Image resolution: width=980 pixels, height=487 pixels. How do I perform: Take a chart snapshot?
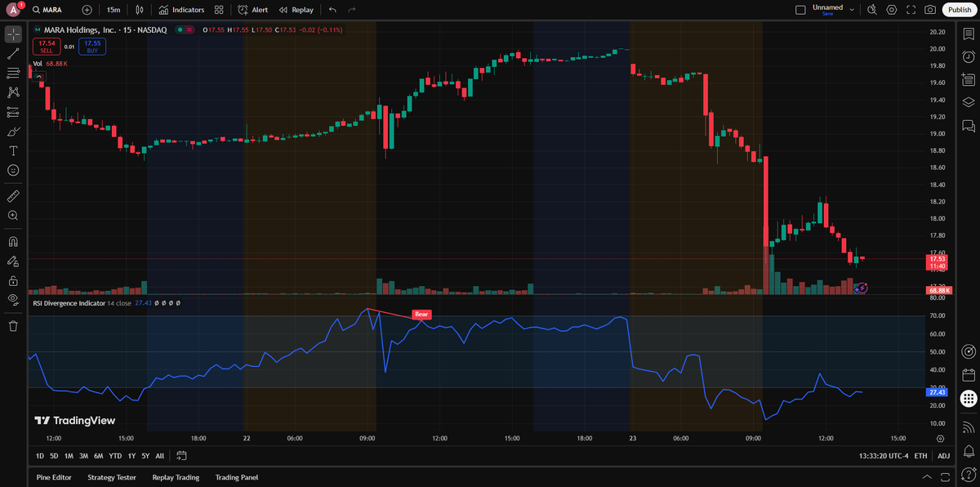(930, 10)
